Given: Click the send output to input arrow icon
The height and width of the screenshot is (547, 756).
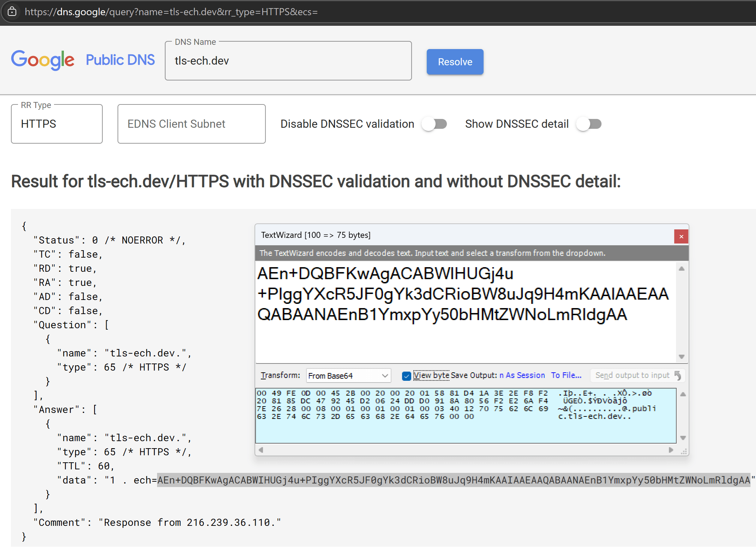Looking at the screenshot, I should coord(678,375).
